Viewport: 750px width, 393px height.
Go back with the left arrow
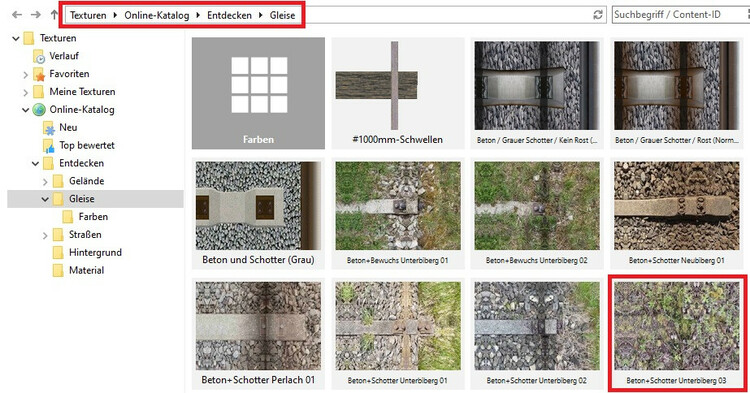17,15
